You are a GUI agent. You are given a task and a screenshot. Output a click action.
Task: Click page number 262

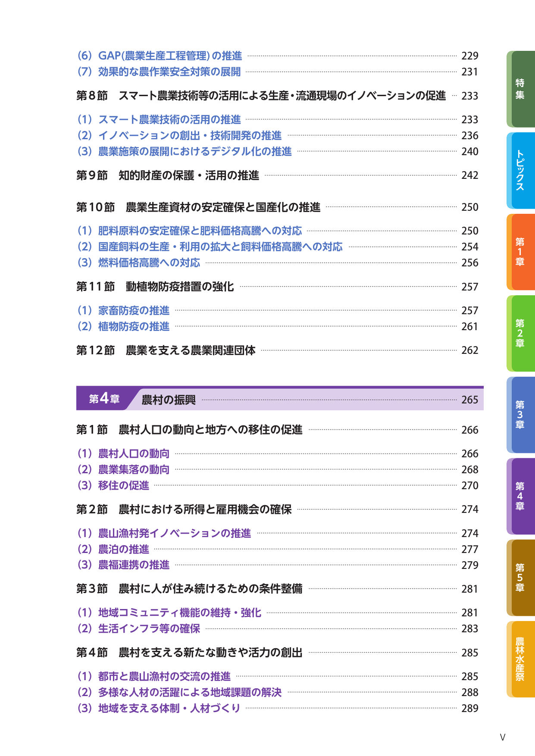point(470,350)
